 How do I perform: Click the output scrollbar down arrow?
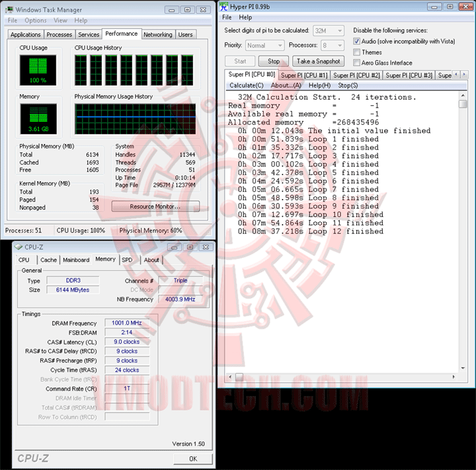point(463,368)
